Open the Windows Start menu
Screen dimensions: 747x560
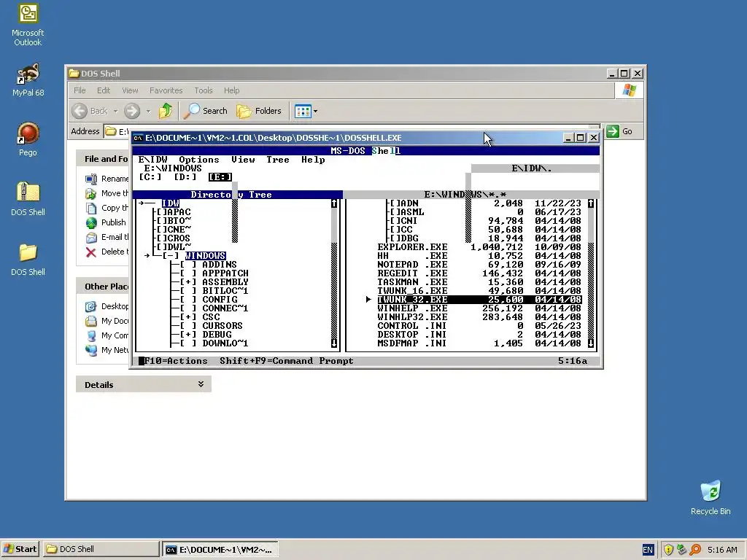point(20,549)
